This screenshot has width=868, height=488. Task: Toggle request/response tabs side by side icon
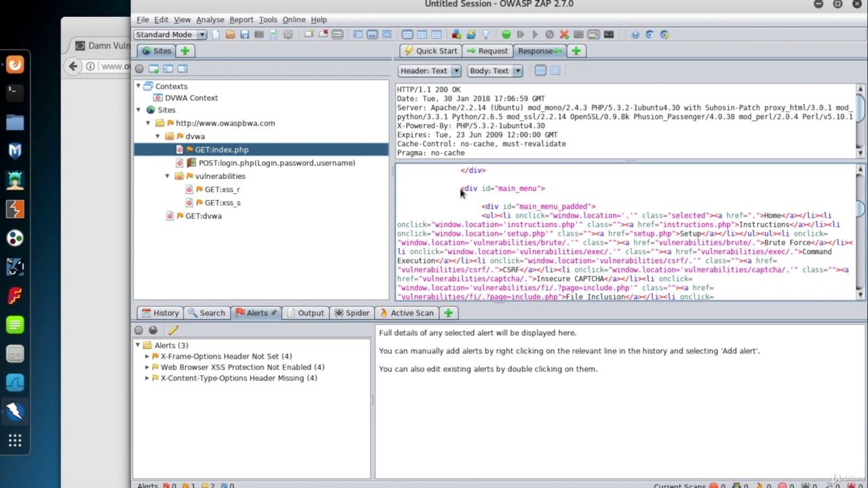422,35
